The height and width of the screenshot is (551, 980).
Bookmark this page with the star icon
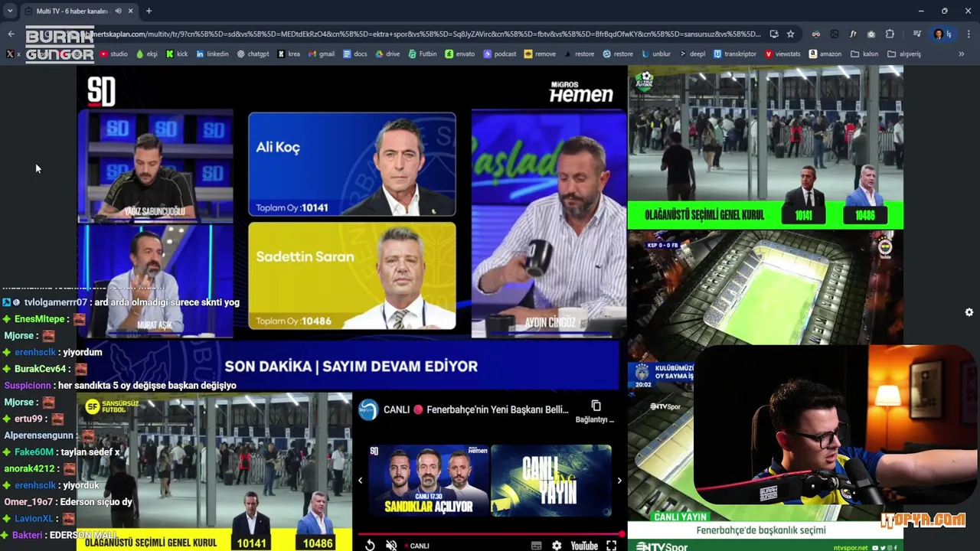(x=790, y=34)
